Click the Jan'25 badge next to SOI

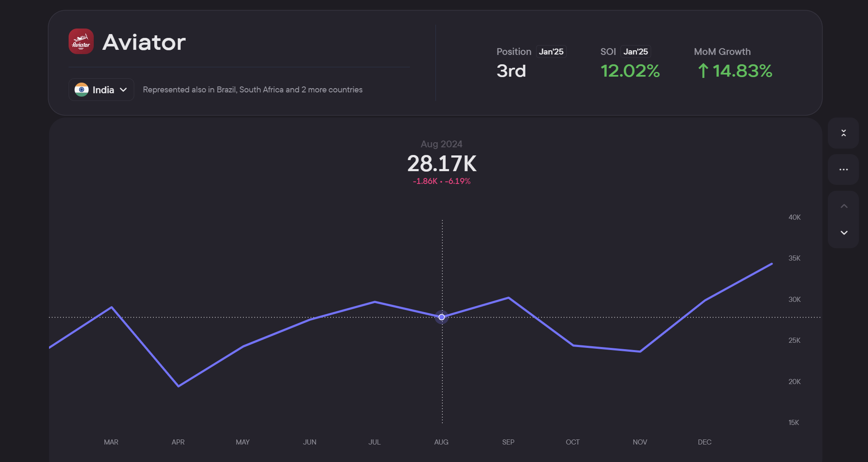point(635,52)
